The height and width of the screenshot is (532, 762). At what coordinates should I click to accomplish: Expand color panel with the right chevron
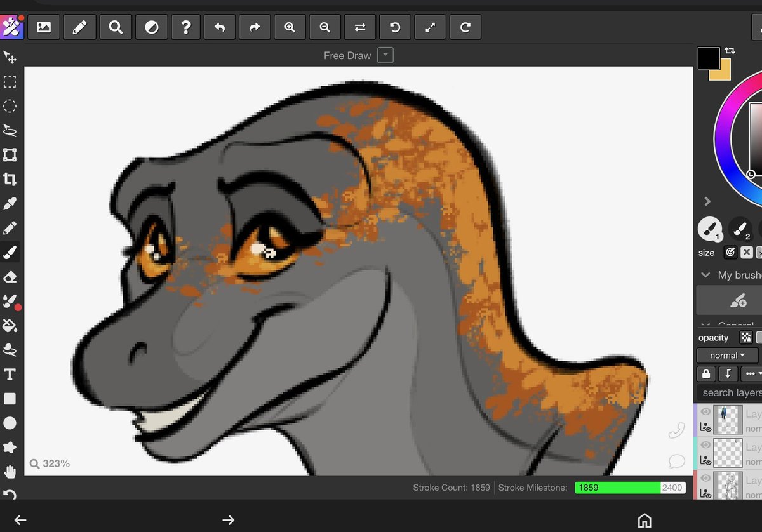(707, 201)
